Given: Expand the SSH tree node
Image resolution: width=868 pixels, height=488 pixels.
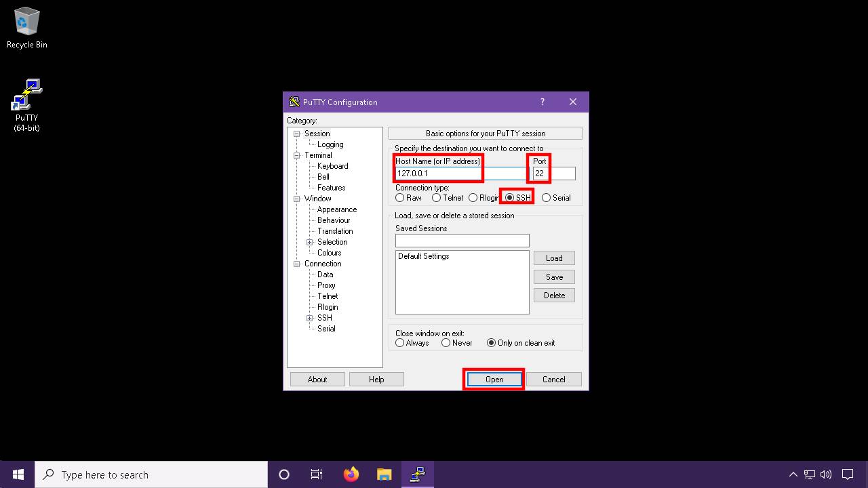Looking at the screenshot, I should pos(309,318).
